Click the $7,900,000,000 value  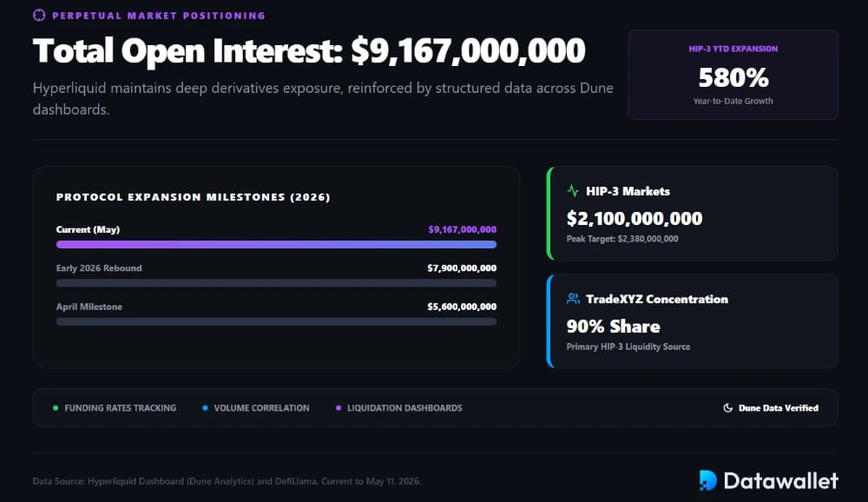[x=462, y=268]
